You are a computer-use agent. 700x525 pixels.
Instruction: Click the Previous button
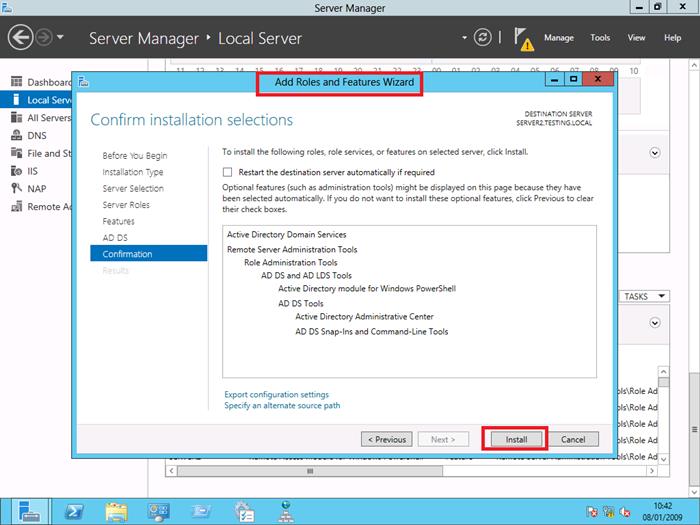[387, 439]
